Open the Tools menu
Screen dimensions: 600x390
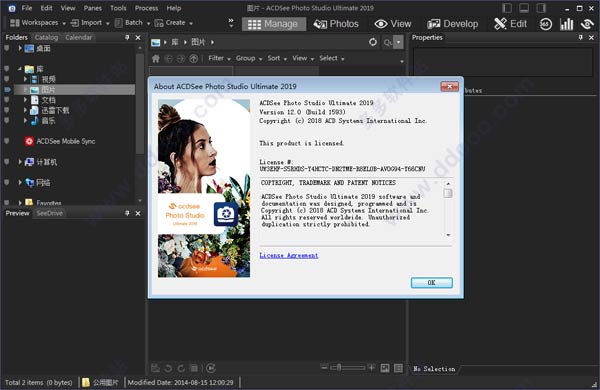coord(118,8)
